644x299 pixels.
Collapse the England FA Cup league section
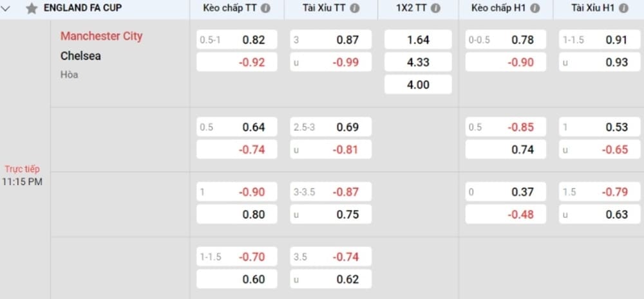[6, 8]
